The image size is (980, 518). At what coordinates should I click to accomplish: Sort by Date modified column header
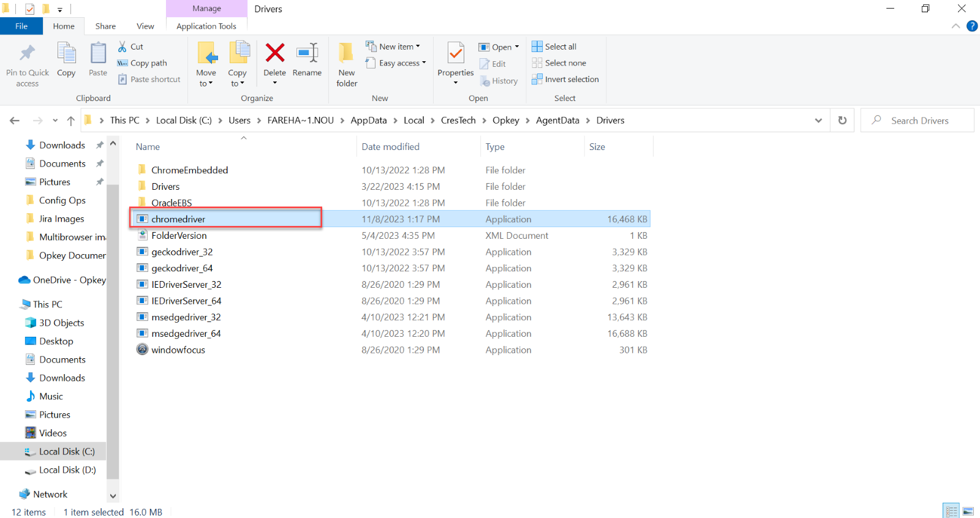coord(418,147)
